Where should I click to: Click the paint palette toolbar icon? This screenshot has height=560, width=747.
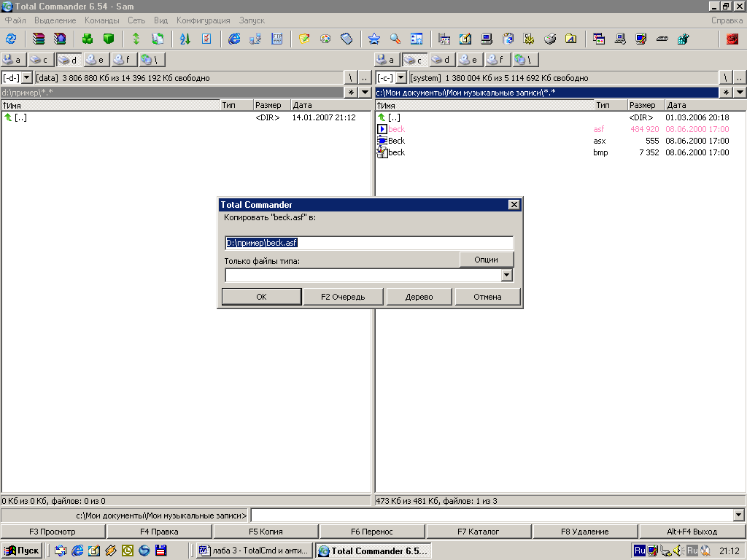(325, 39)
